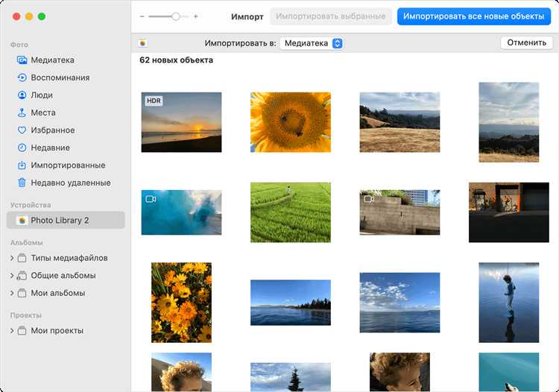Click the zoom out minus icon
Viewport: 559px width, 392px height.
142,16
